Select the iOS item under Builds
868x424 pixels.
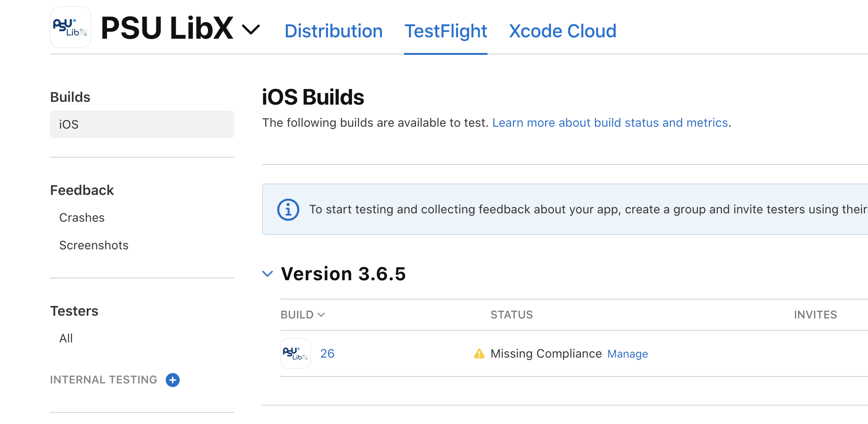[68, 124]
